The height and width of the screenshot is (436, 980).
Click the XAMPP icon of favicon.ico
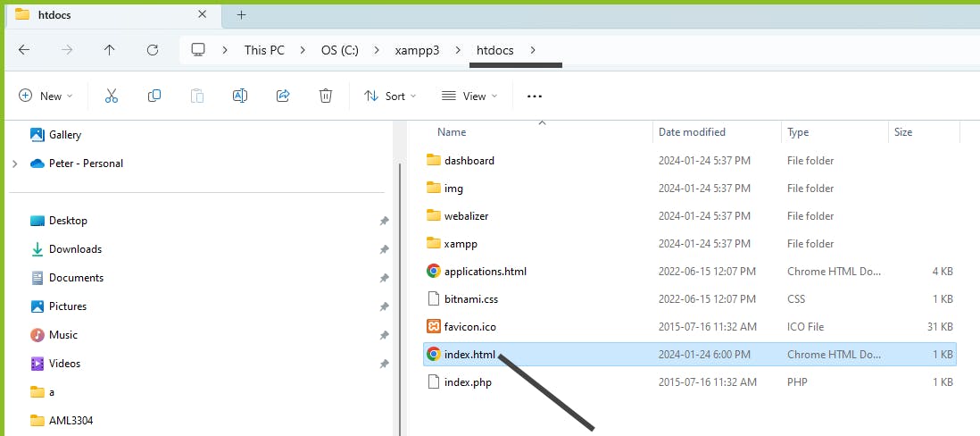433,326
